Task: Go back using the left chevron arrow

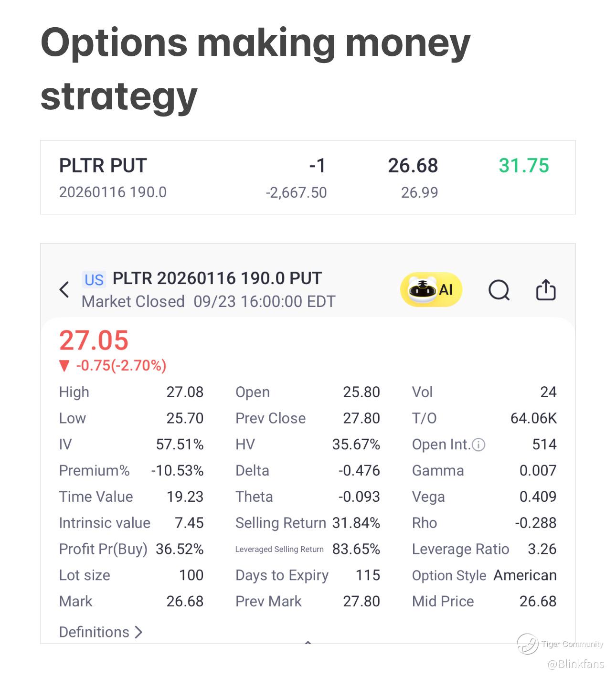Action: pos(64,290)
